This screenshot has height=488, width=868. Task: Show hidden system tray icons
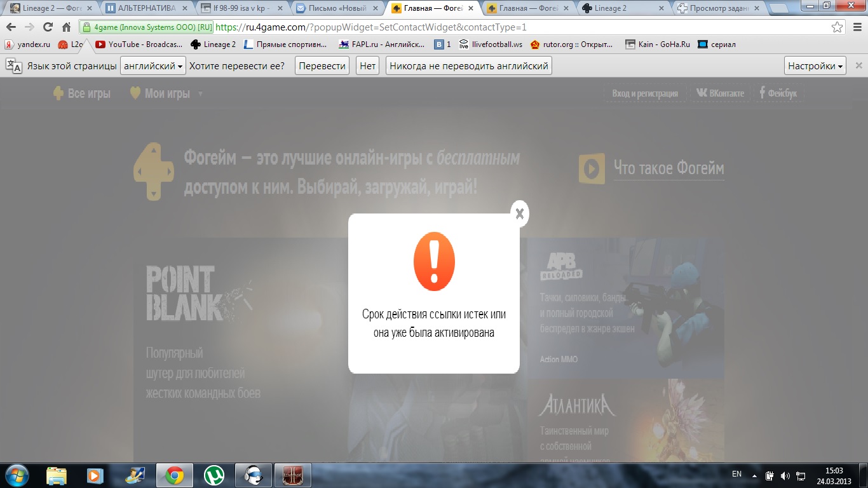tap(754, 475)
